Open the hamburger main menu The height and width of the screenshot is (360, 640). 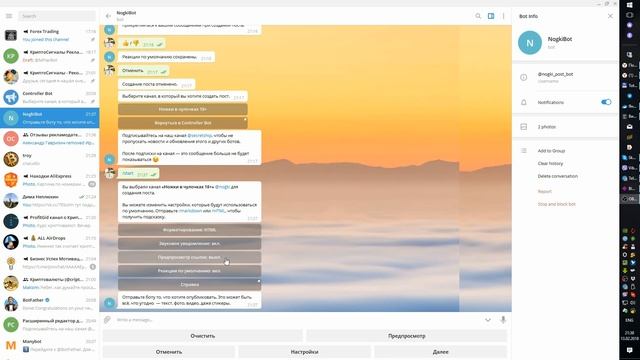(9, 16)
